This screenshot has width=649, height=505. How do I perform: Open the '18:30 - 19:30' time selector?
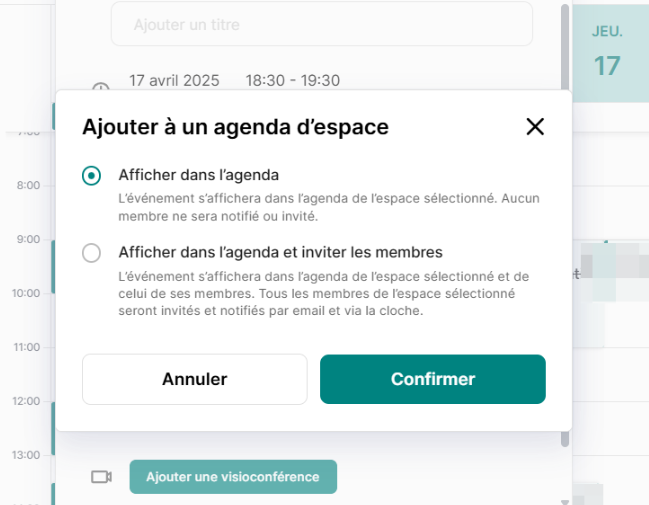[x=293, y=80]
